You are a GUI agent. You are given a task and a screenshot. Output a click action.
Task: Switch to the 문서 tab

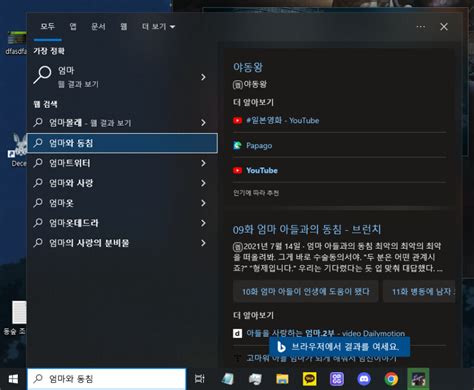pos(98,27)
